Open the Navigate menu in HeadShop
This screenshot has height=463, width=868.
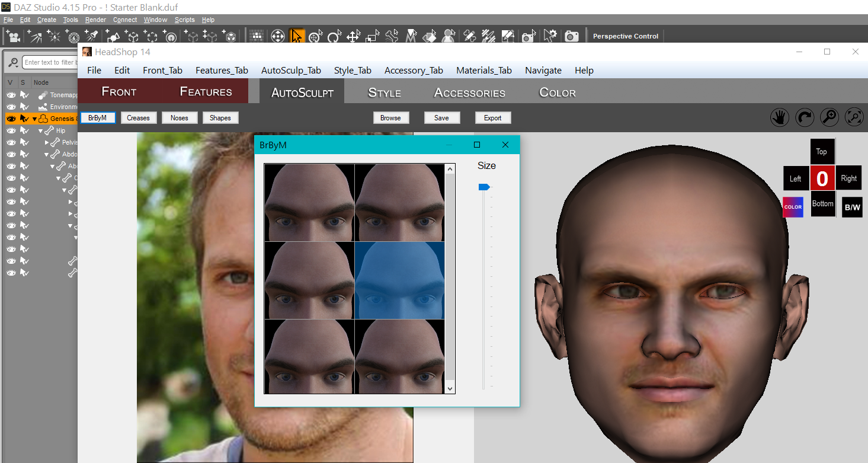[543, 70]
